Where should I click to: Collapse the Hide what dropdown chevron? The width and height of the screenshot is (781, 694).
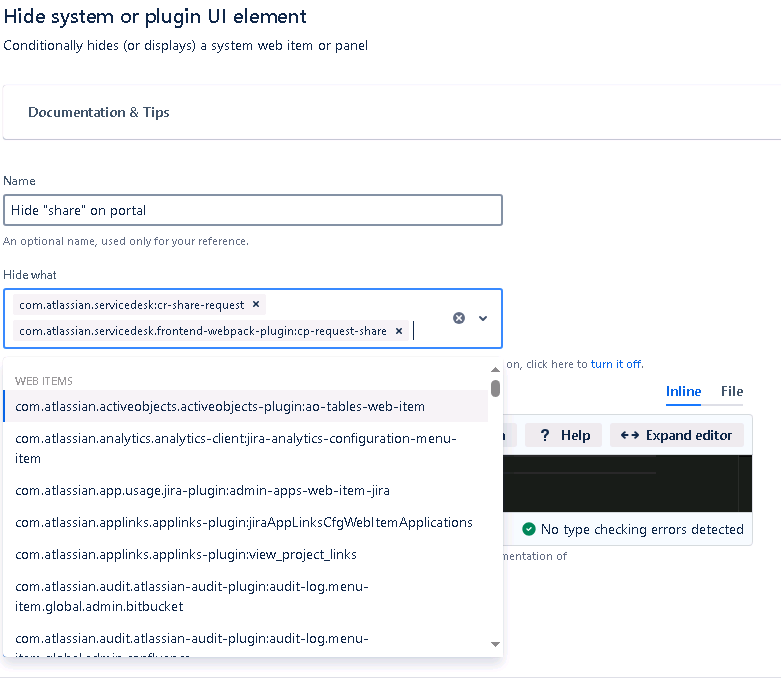tap(483, 318)
